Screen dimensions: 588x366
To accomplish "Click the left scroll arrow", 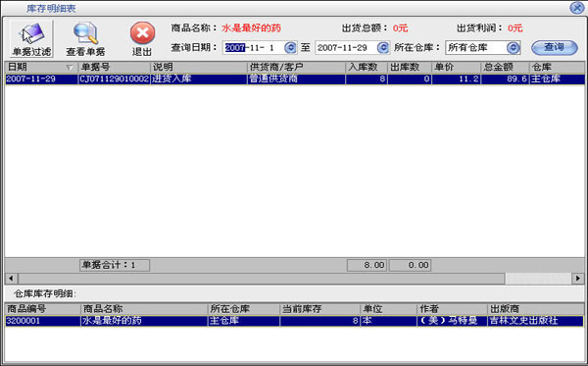I will coord(11,278).
